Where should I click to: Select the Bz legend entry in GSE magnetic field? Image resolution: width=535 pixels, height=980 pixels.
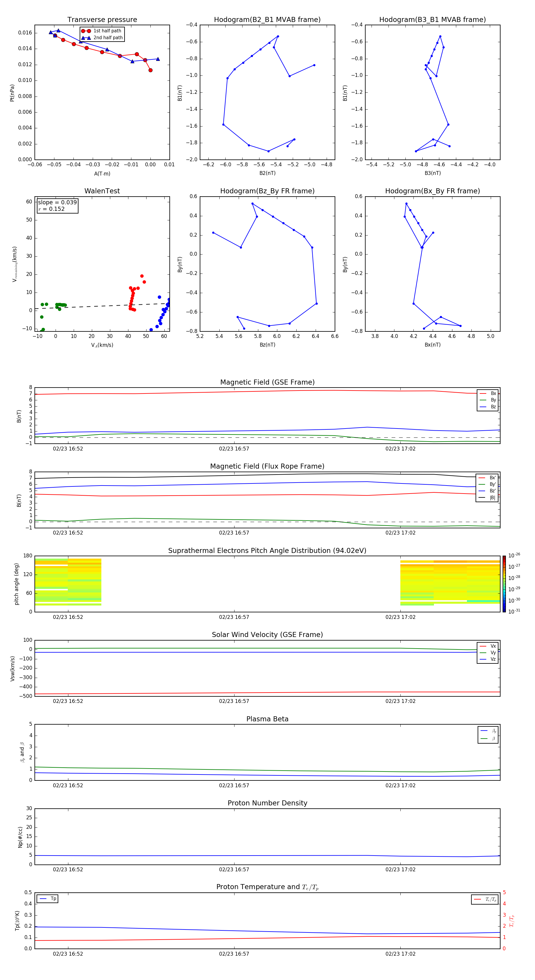click(488, 407)
